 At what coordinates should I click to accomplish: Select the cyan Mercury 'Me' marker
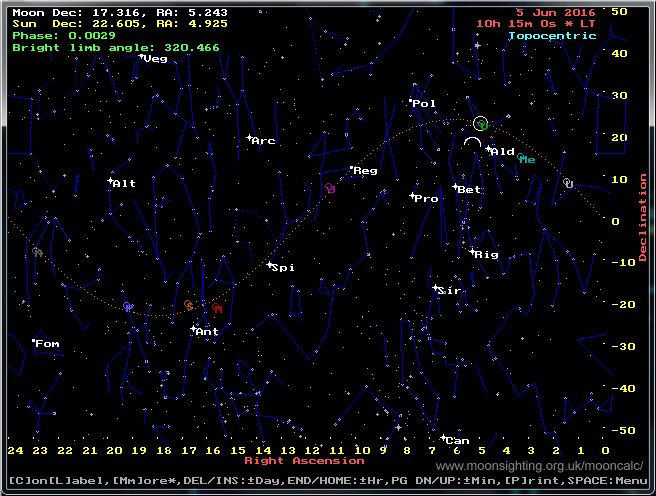527,160
